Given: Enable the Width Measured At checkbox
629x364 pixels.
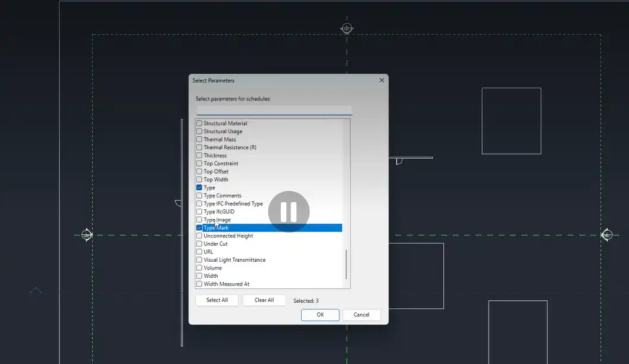Looking at the screenshot, I should (x=199, y=284).
